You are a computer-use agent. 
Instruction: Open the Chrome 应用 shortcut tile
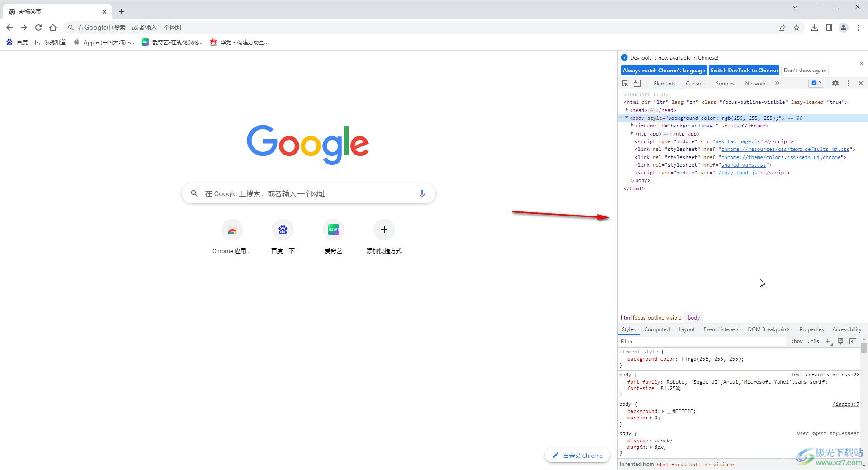pos(231,237)
